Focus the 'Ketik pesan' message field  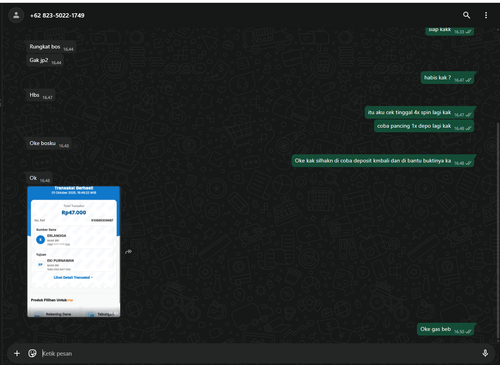(x=257, y=353)
